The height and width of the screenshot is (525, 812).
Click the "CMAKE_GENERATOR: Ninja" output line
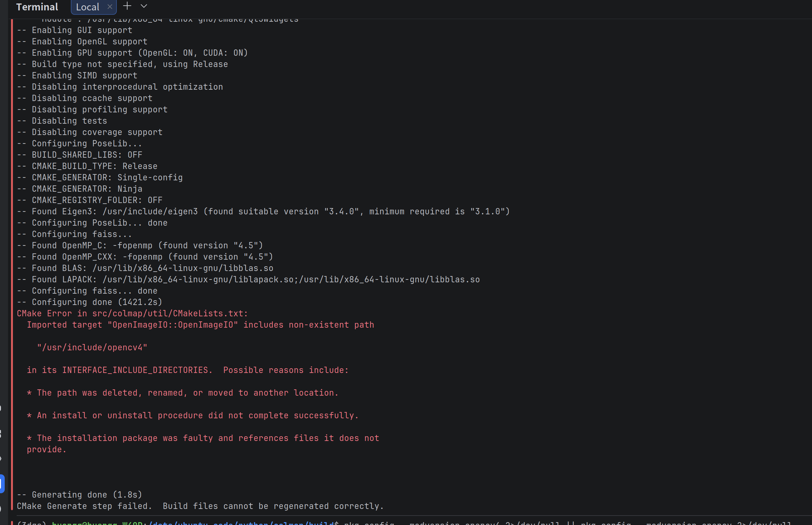pos(87,189)
